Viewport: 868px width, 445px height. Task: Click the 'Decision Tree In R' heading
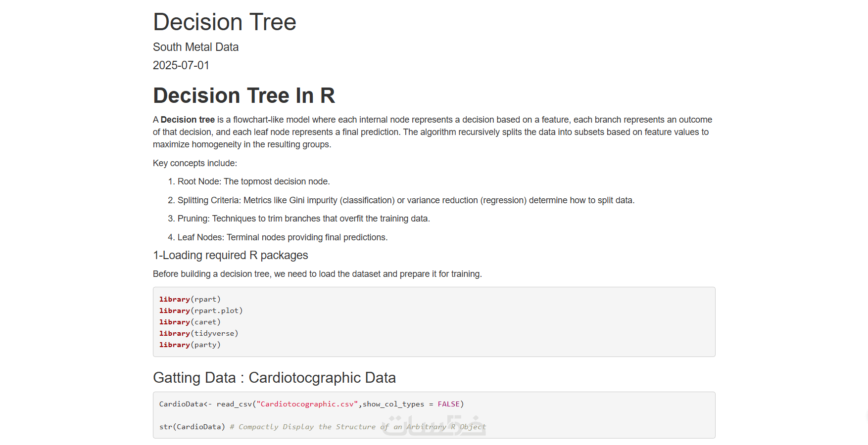point(244,95)
